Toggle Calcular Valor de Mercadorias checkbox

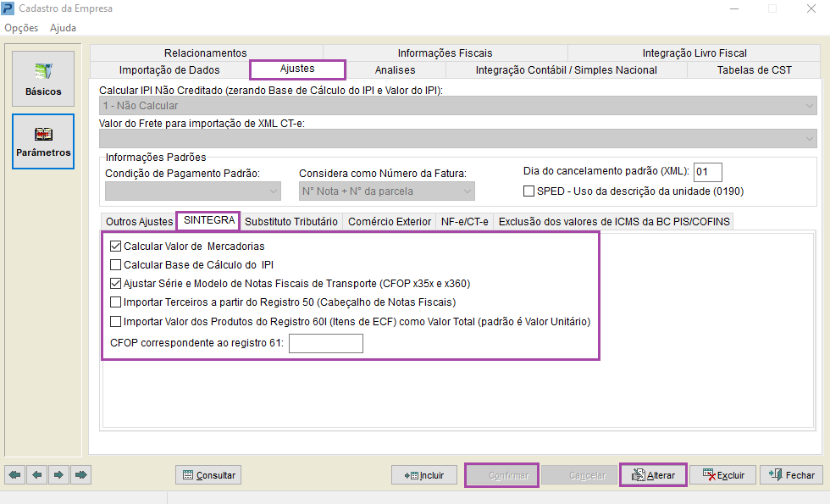tap(115, 246)
